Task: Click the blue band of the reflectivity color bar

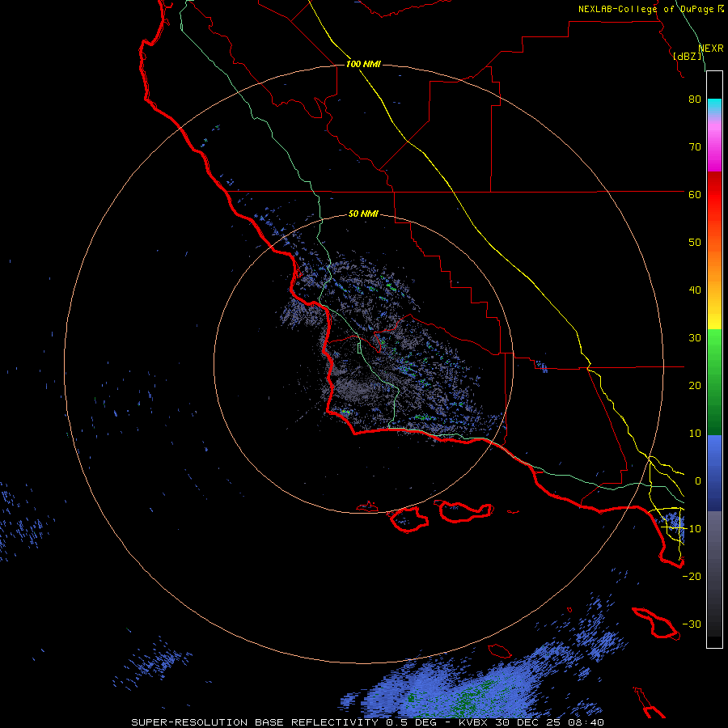Action: click(x=714, y=472)
